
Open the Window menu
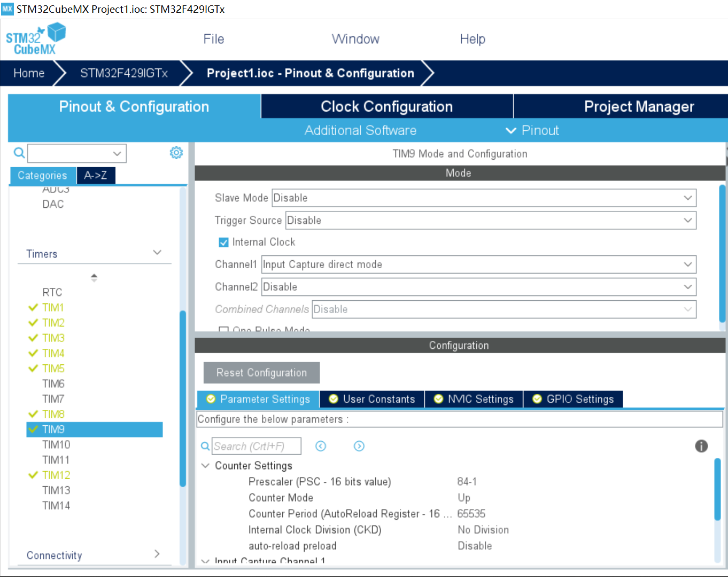click(355, 39)
